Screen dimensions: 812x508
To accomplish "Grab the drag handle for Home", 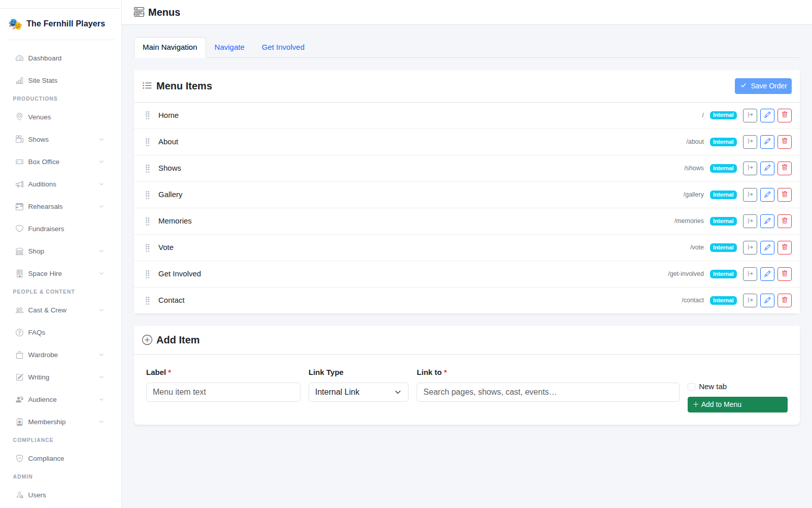I will [148, 115].
